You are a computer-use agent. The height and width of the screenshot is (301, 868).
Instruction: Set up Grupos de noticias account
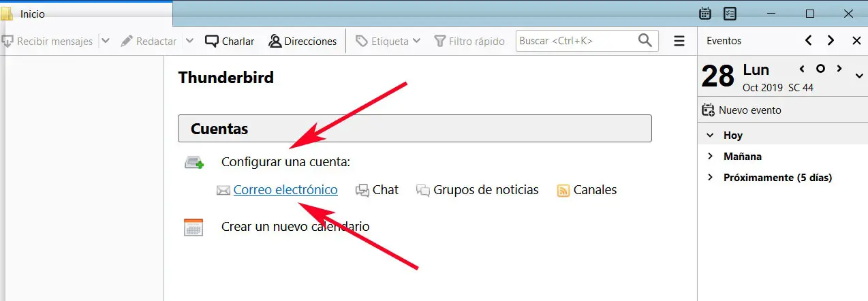pyautogui.click(x=486, y=190)
